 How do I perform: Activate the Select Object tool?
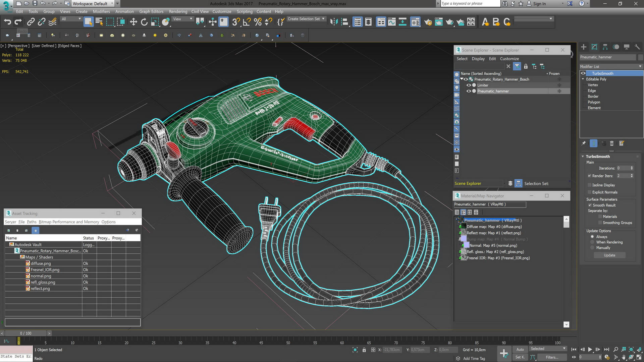pos(88,22)
